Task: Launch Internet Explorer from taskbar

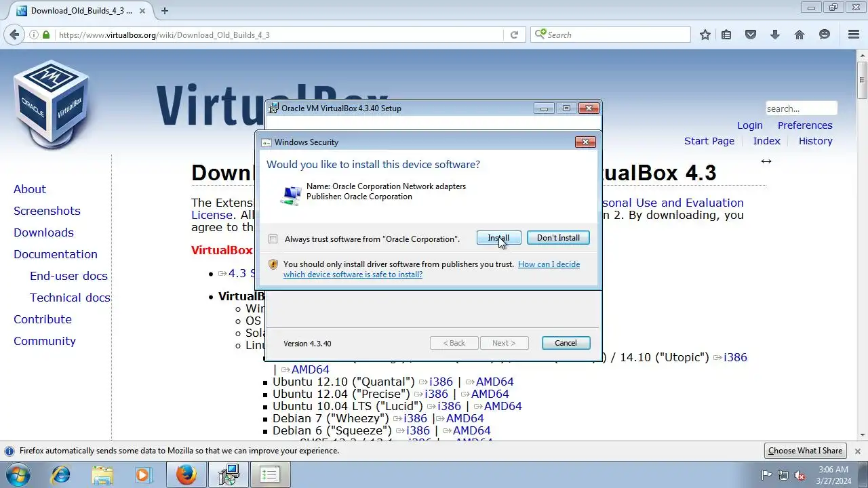Action: pos(60,474)
